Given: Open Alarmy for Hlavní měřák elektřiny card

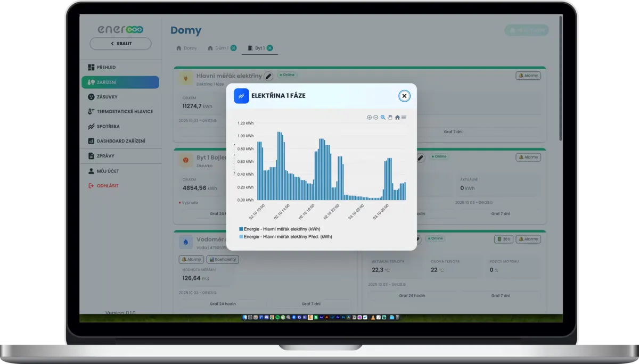Looking at the screenshot, I should point(528,76).
